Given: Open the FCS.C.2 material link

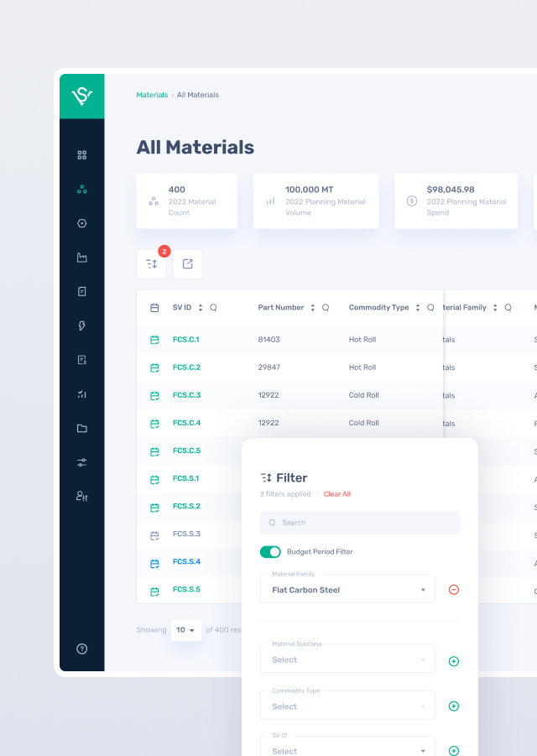Looking at the screenshot, I should 186,368.
